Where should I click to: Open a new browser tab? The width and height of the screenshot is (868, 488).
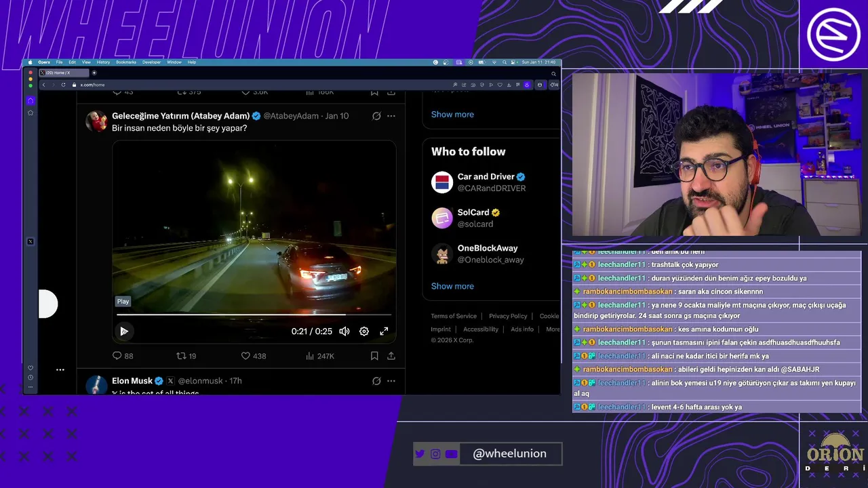point(94,73)
